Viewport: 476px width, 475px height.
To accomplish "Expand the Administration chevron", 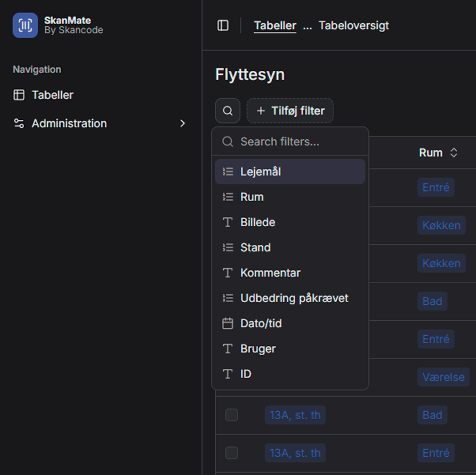I will pyautogui.click(x=183, y=124).
